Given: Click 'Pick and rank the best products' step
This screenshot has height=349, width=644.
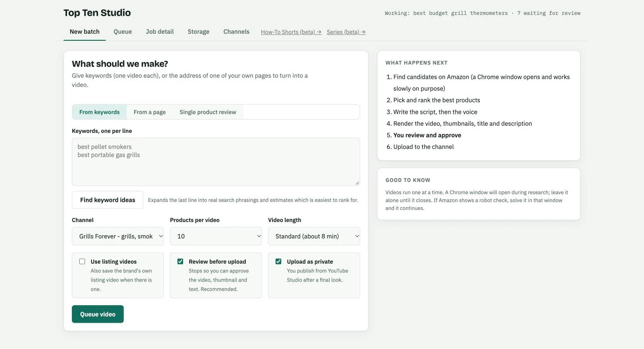Looking at the screenshot, I should [437, 100].
